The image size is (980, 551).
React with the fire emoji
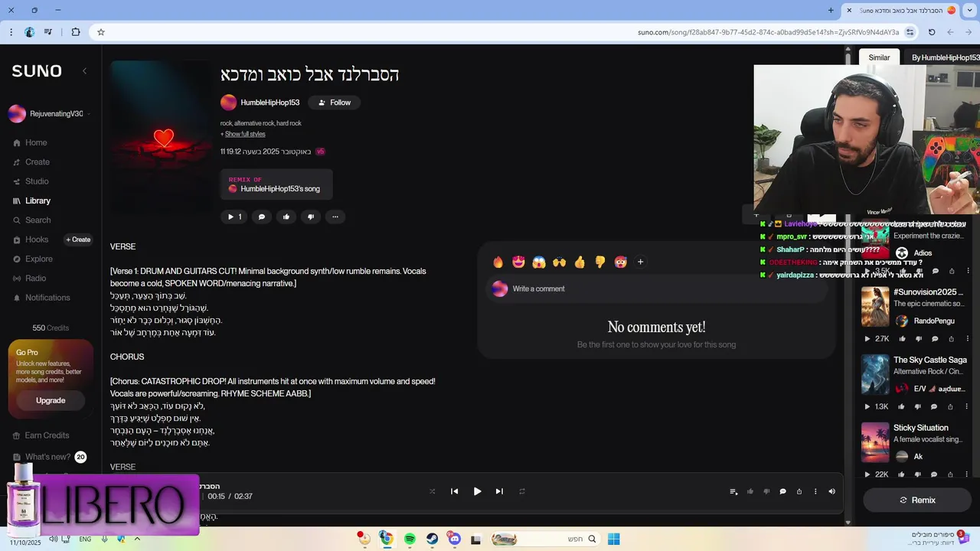point(498,262)
